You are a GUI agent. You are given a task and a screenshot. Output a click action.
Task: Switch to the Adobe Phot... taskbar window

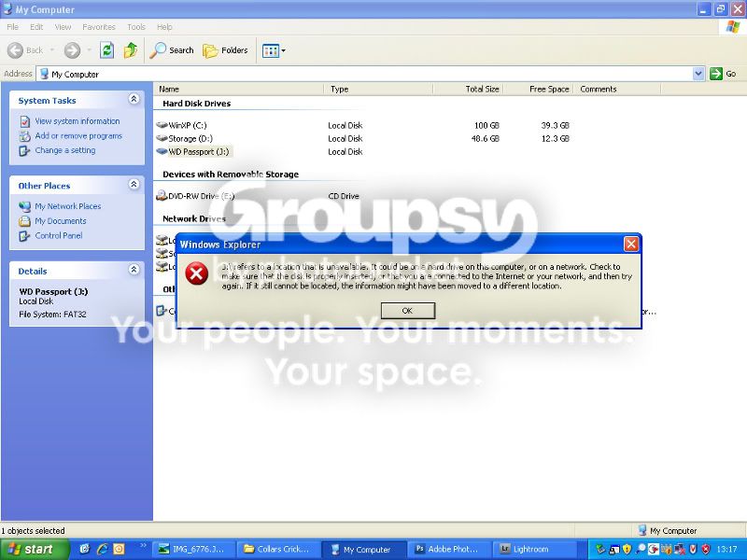(448, 549)
